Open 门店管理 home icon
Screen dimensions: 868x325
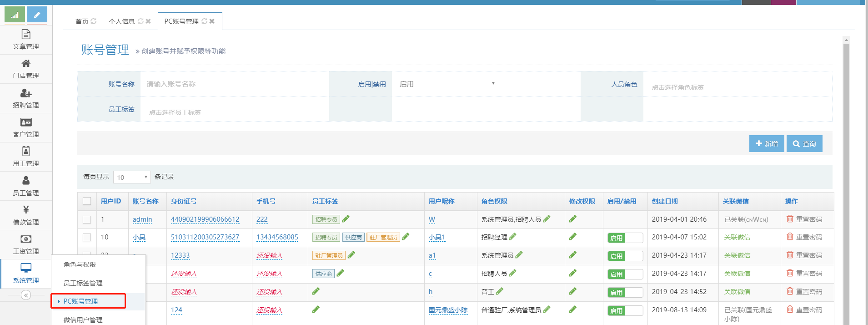tap(26, 64)
